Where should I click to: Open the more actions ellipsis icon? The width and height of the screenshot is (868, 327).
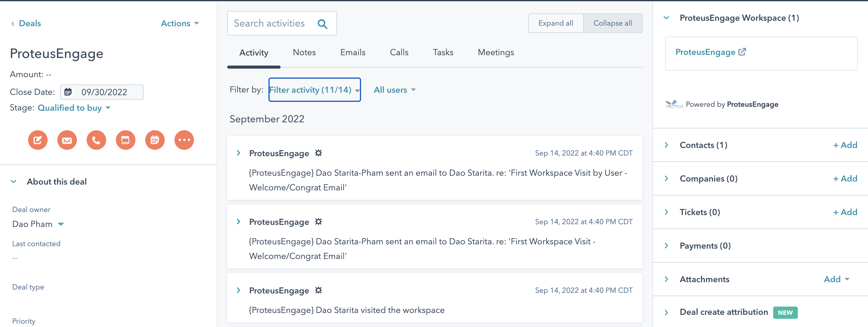tap(184, 140)
